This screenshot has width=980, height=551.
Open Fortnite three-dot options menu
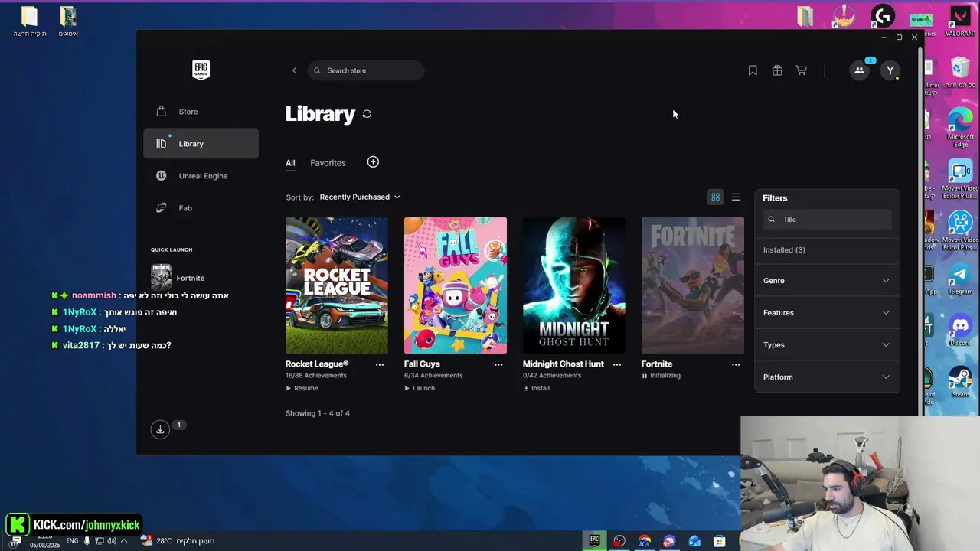736,365
